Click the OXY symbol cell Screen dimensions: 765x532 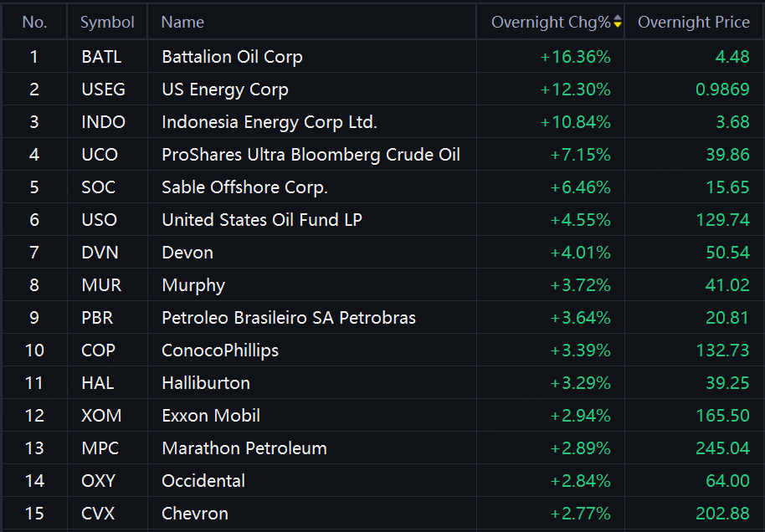coord(99,481)
